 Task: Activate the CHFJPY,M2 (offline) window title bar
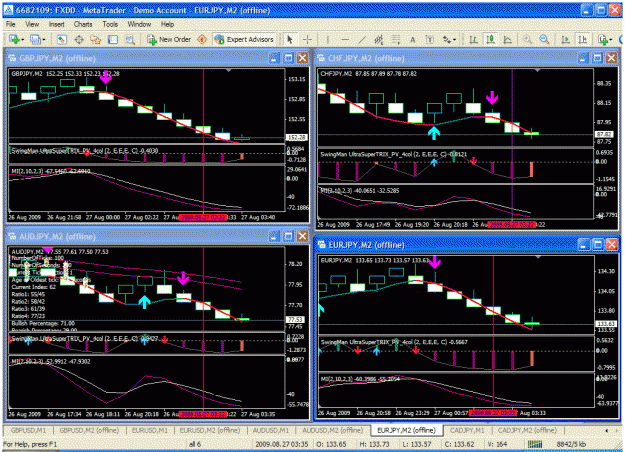pyautogui.click(x=466, y=58)
